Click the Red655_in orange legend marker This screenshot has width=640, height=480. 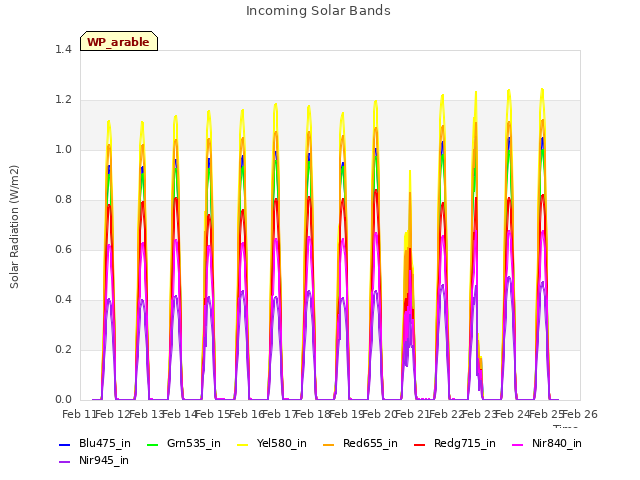tap(329, 444)
